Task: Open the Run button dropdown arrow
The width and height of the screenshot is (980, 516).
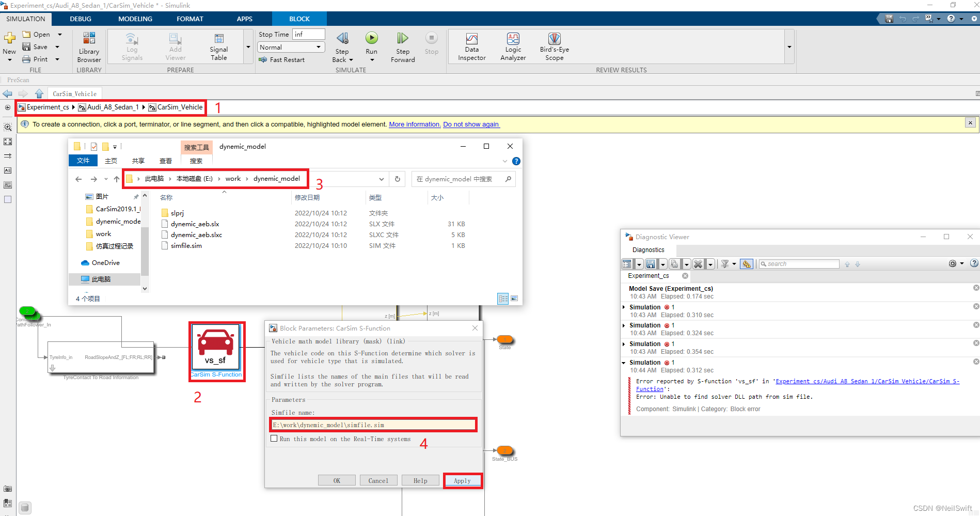Action: (372, 60)
